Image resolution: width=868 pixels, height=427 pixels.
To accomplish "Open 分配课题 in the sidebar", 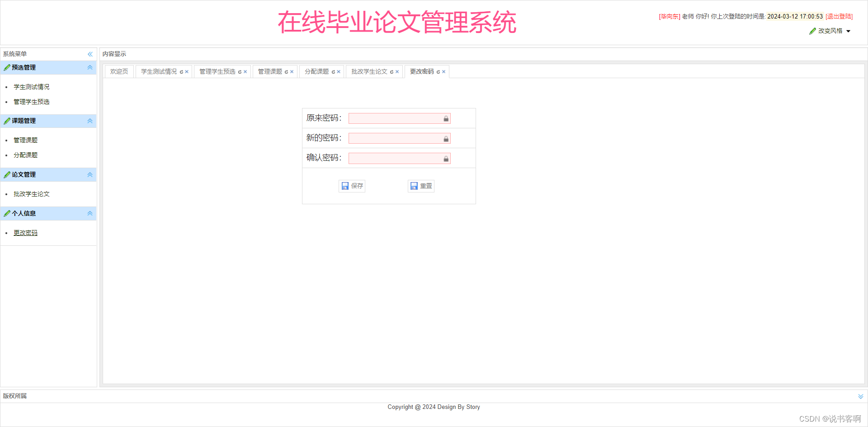I will tap(26, 155).
